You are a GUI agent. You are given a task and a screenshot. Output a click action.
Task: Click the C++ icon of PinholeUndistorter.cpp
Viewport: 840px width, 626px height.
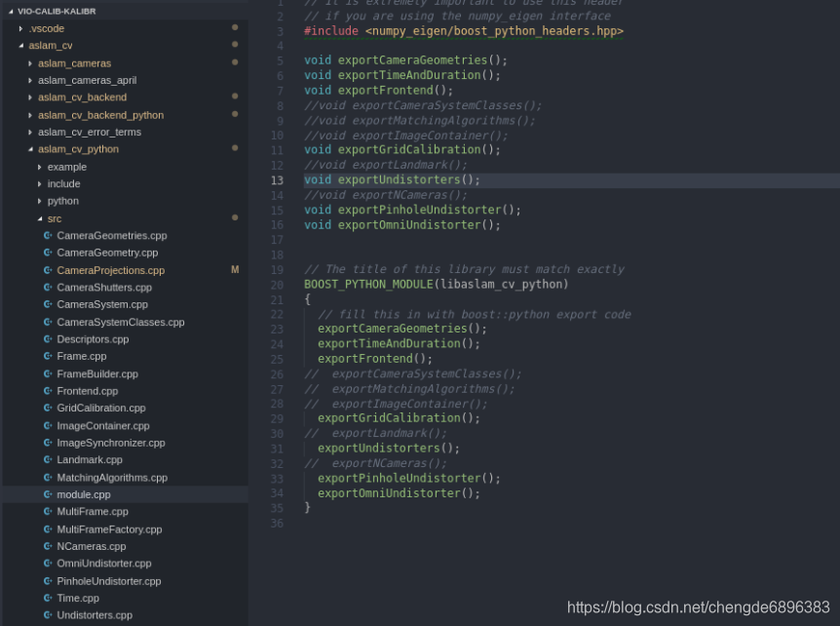coord(48,581)
